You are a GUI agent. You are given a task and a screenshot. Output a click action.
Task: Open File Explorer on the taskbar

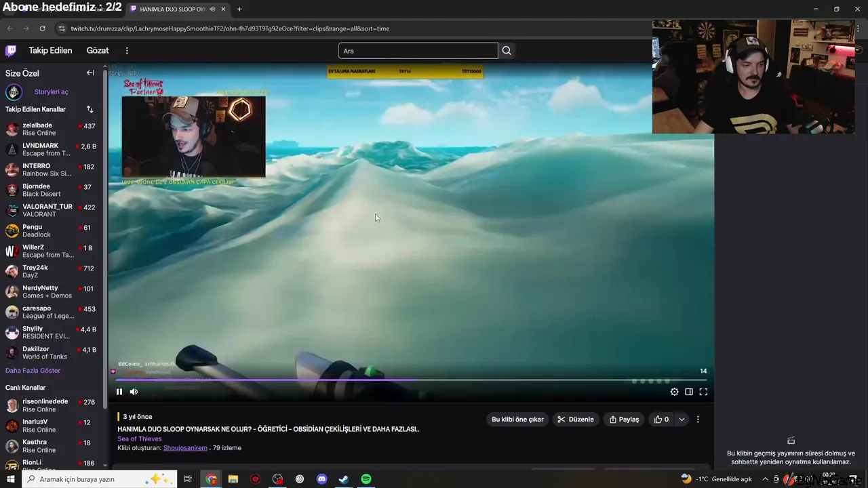click(x=233, y=479)
